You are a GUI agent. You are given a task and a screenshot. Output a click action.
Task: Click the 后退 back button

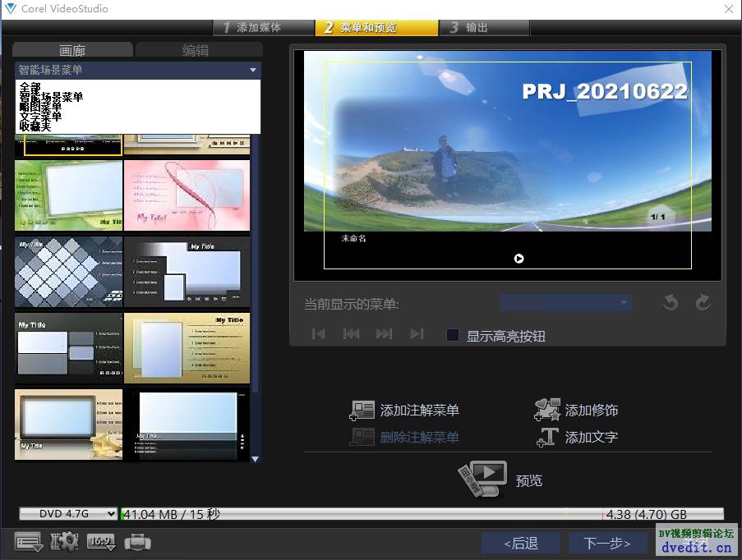[521, 543]
